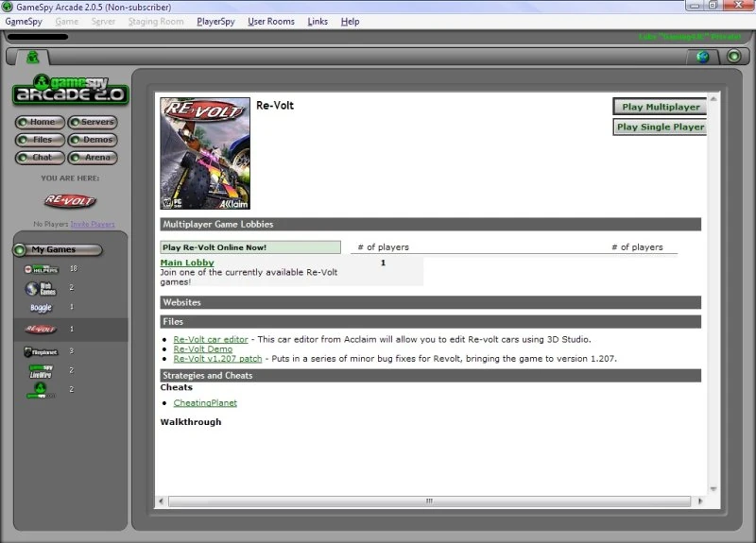
Task: Open the Re-Volt v1.207 patch link
Action: click(218, 359)
